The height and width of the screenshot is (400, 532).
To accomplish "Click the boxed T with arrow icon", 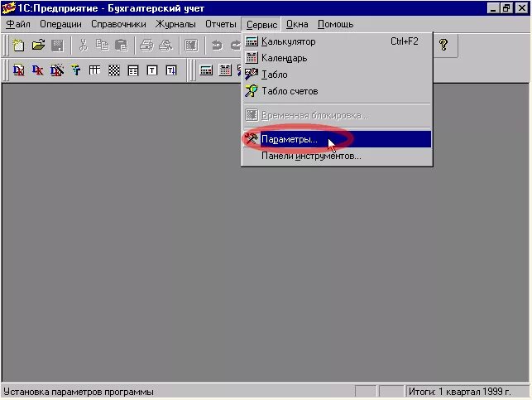I will click(171, 70).
